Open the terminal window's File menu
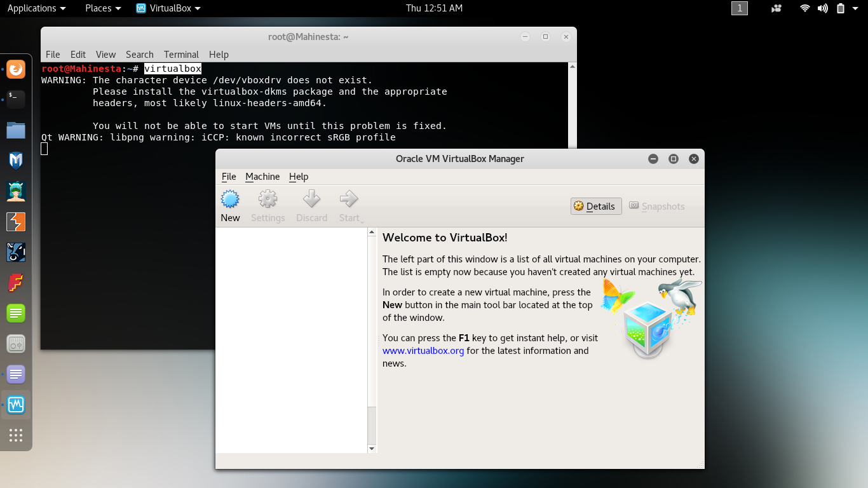The image size is (868, 488). coord(53,55)
